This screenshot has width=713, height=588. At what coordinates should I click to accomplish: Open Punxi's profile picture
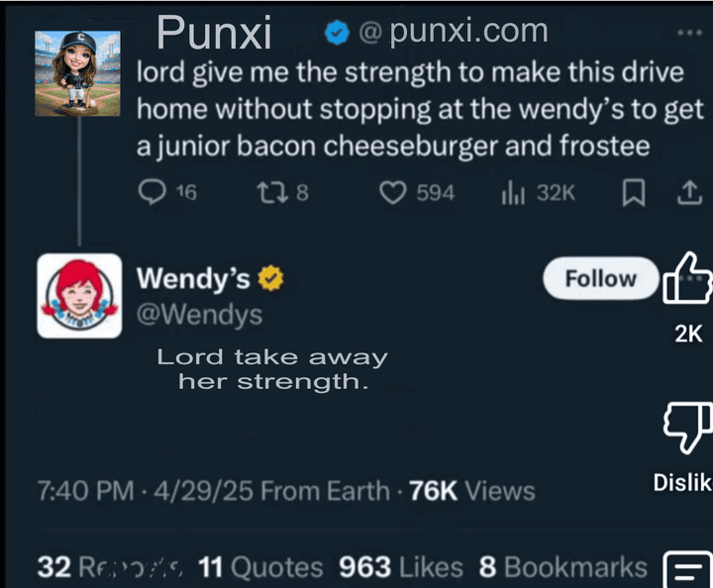point(77,74)
